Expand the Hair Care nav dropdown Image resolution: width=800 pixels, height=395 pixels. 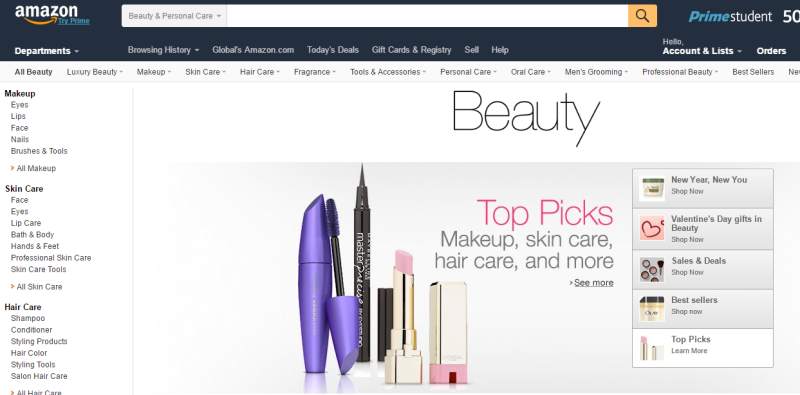tap(260, 72)
